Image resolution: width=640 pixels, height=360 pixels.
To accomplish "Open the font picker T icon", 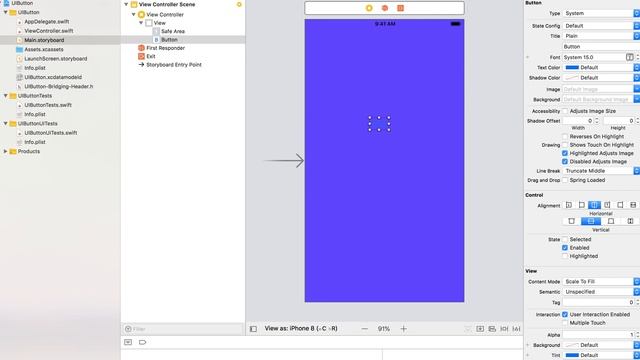I will pos(630,58).
